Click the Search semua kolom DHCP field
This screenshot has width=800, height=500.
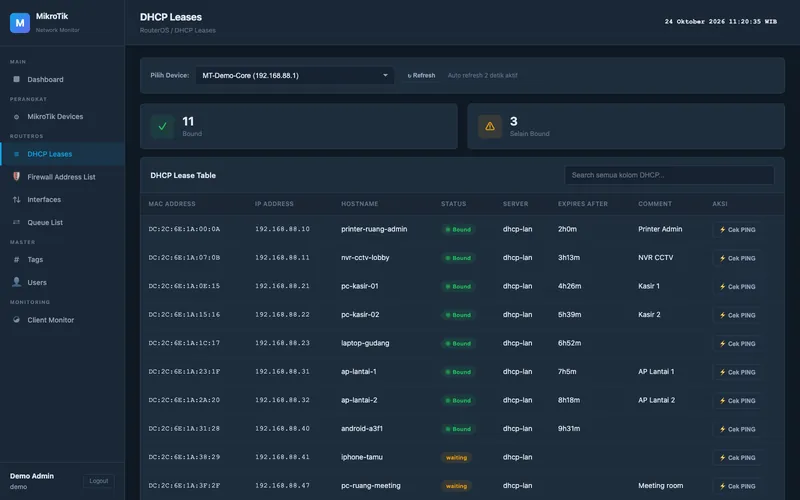tap(669, 175)
